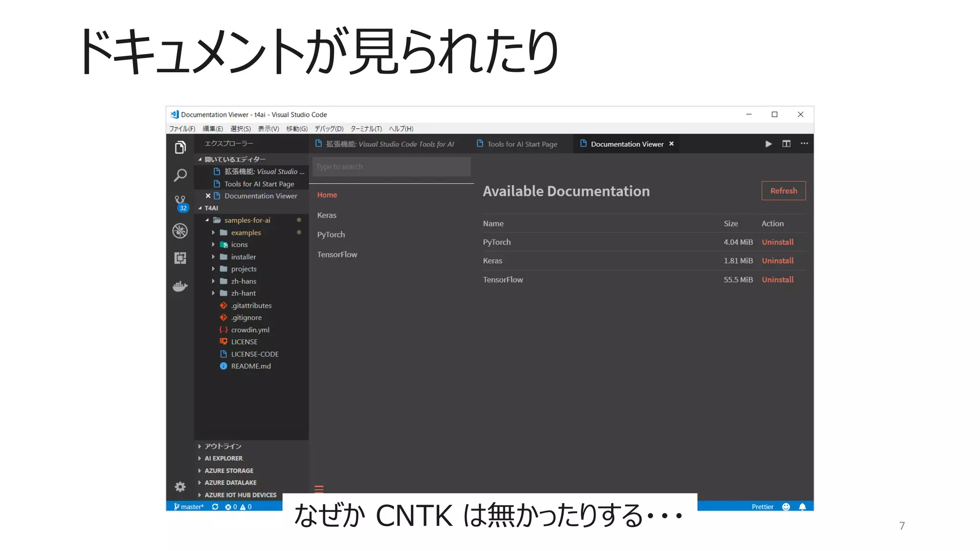
Task: Select Keras in documentation sidebar
Action: click(327, 215)
